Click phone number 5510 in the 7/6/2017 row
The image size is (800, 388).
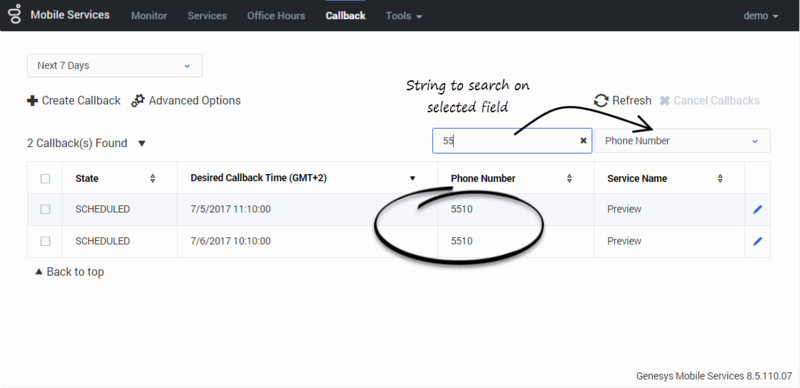tap(462, 241)
